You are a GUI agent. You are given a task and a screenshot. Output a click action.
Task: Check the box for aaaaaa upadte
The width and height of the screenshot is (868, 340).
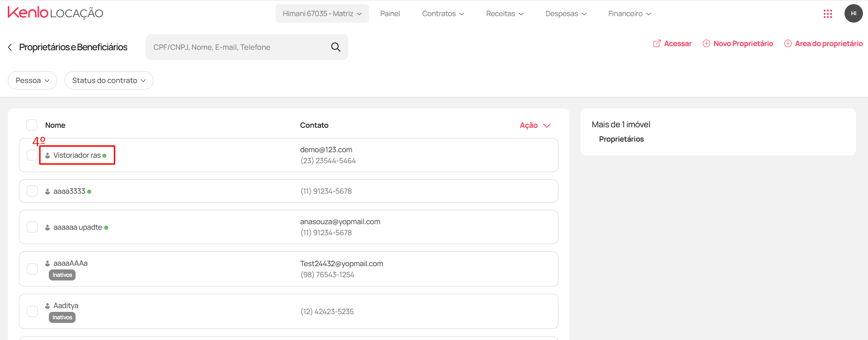32,227
